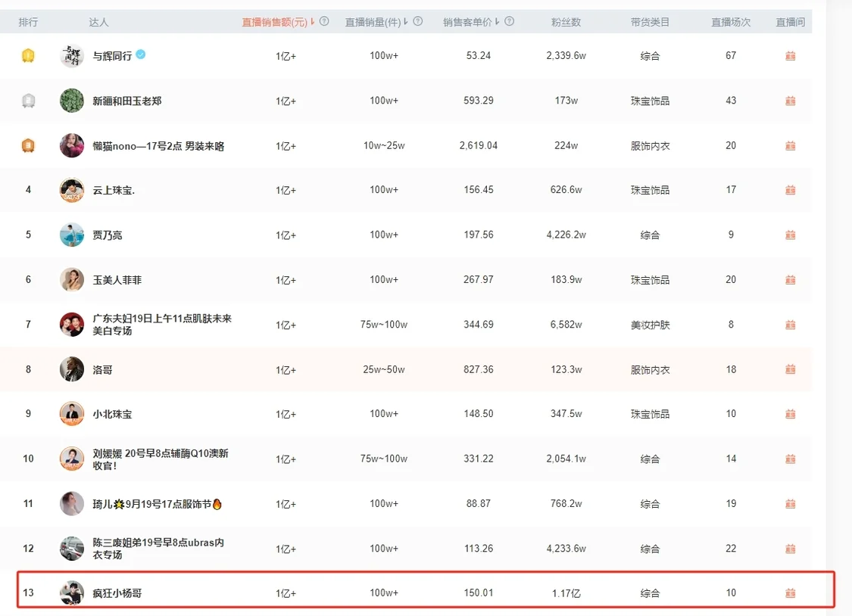Click the 粉丝数 column header
This screenshot has height=616, width=852.
(x=566, y=22)
